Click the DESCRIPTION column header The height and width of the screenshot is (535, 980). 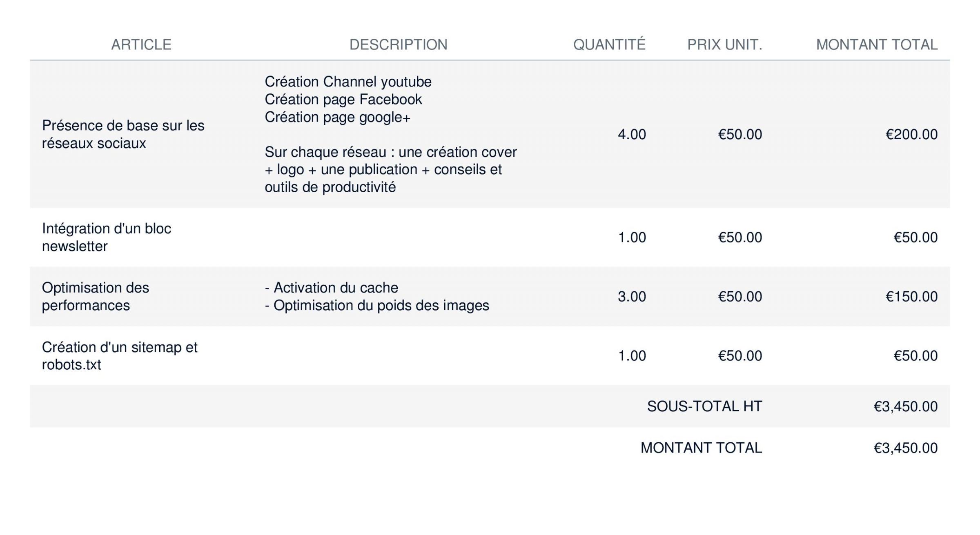tap(399, 44)
